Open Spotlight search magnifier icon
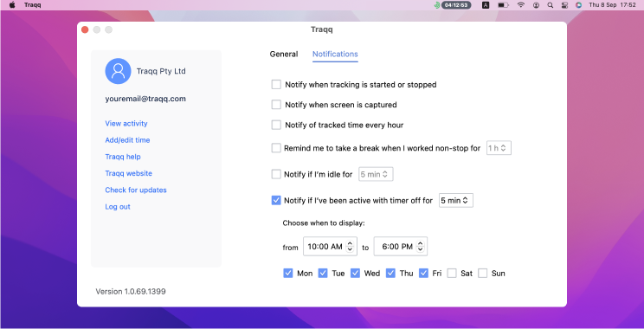Image resolution: width=644 pixels, height=329 pixels. pos(550,5)
